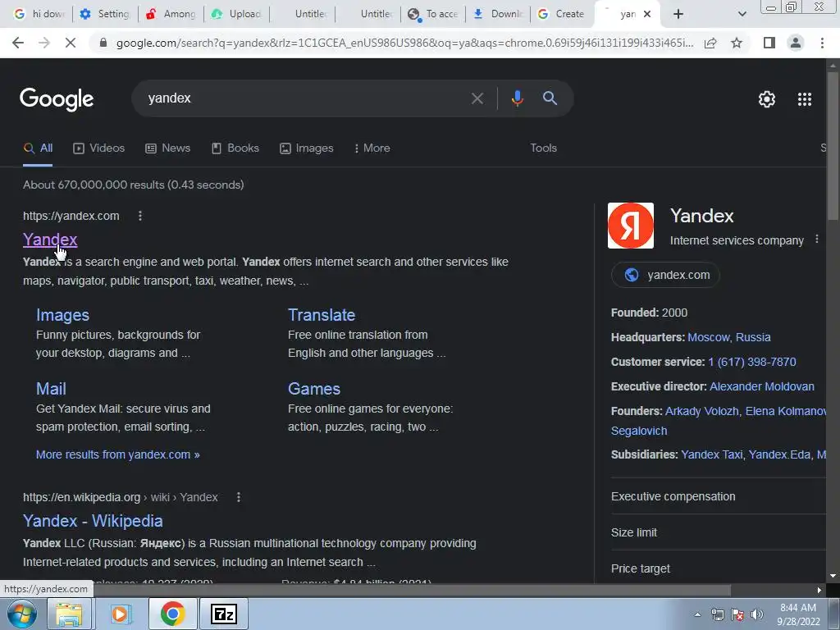Viewport: 840px width, 630px height.
Task: Switch to the Settings tab
Action: 104,14
